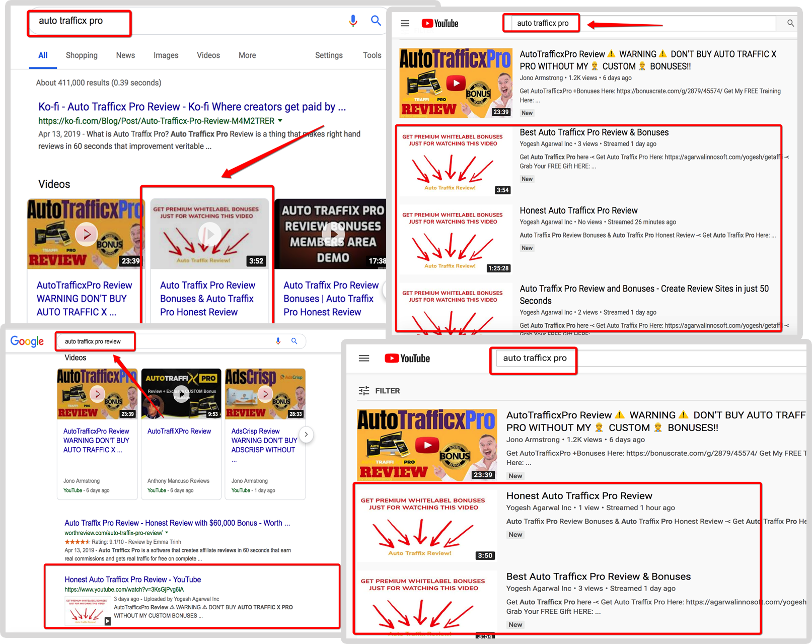812x644 pixels.
Task: Click 'About 411,000 results (0.39 seconds)' text
Action: tap(99, 83)
